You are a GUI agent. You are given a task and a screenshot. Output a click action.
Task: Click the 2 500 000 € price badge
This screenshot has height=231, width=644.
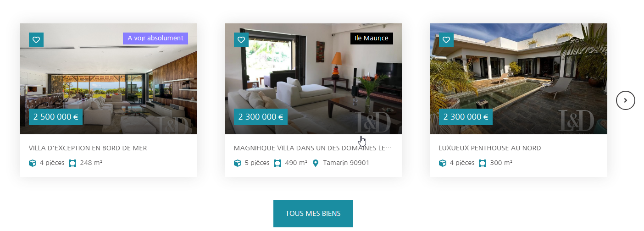[x=56, y=117]
